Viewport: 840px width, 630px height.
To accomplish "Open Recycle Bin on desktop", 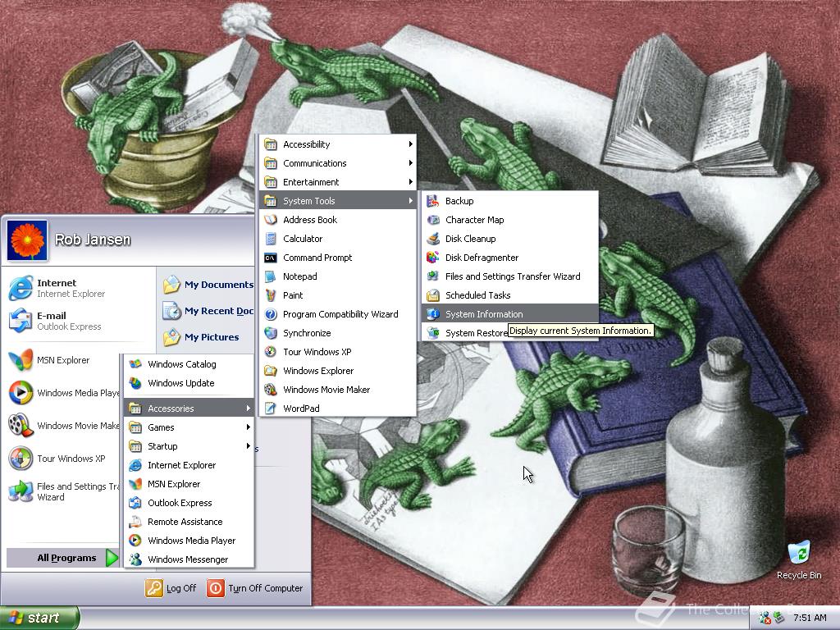I will click(799, 559).
